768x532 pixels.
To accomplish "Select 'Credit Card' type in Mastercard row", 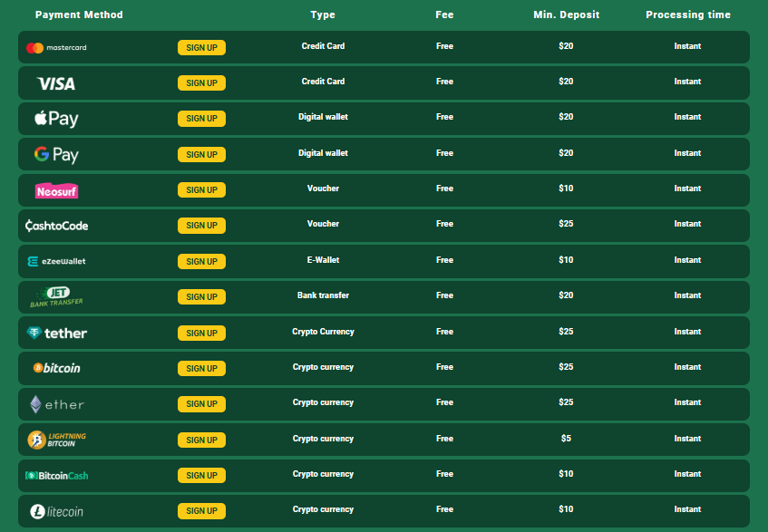I will (323, 46).
